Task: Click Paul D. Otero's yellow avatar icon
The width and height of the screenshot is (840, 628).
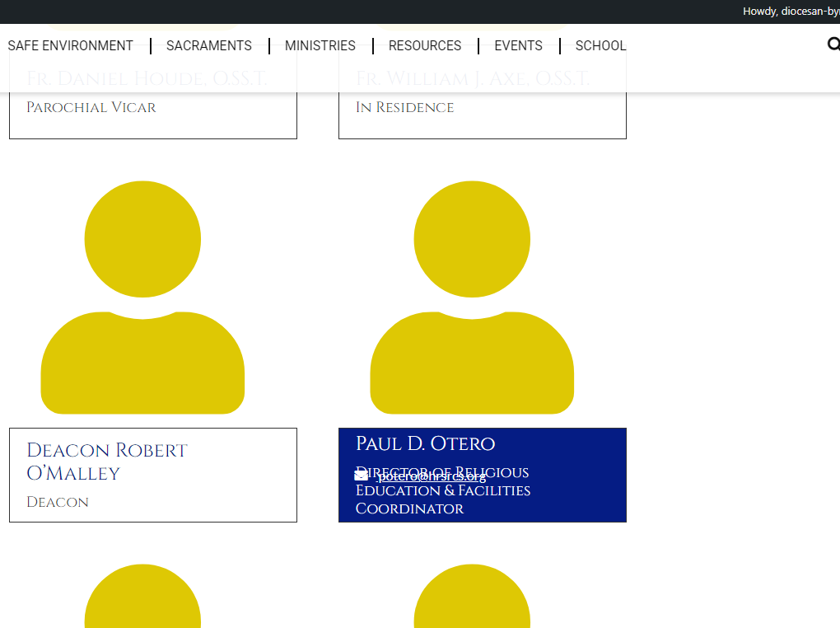Action: (x=472, y=297)
